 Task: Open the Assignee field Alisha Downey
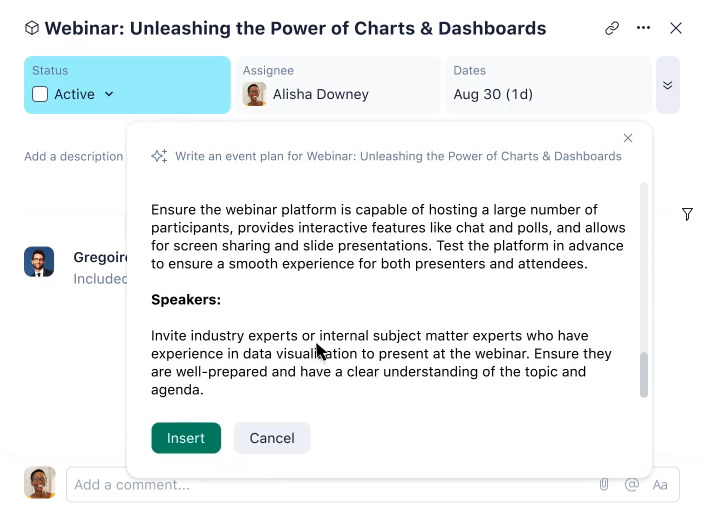click(x=338, y=85)
